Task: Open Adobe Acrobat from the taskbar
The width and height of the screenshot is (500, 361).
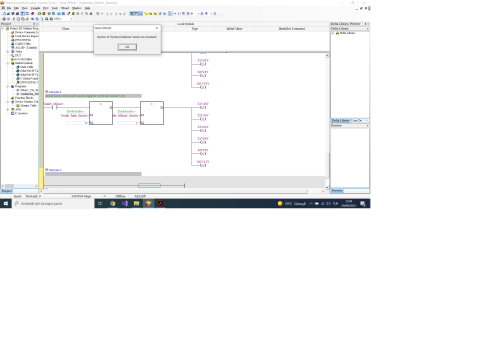Action: click(x=160, y=203)
